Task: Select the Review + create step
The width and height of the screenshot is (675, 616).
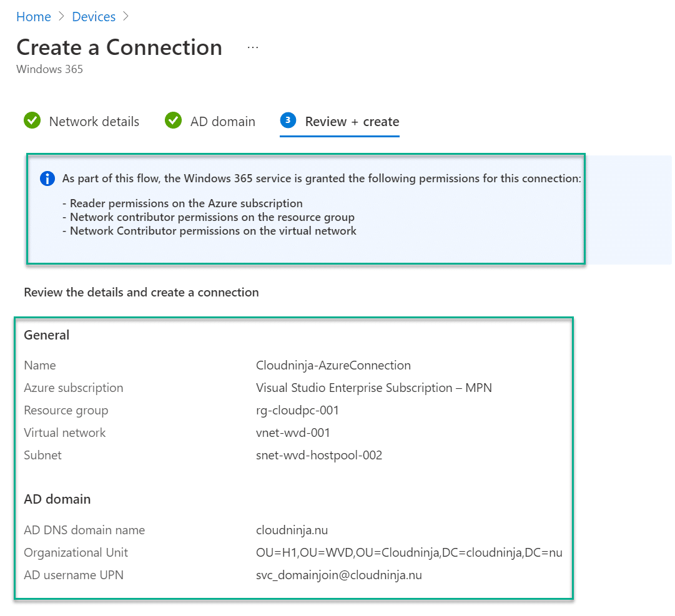Action: (352, 121)
